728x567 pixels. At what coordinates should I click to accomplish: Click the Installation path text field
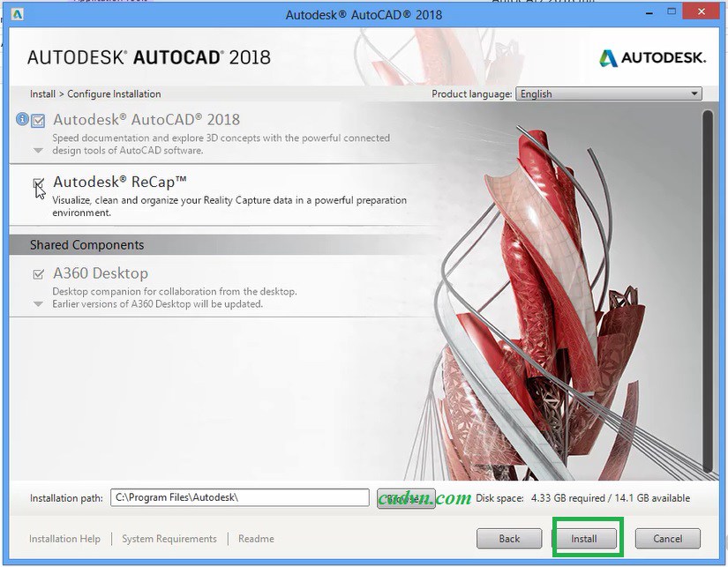[240, 497]
